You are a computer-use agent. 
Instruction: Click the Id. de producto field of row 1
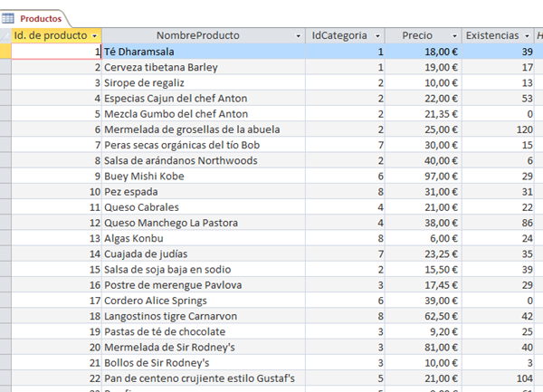click(56, 52)
